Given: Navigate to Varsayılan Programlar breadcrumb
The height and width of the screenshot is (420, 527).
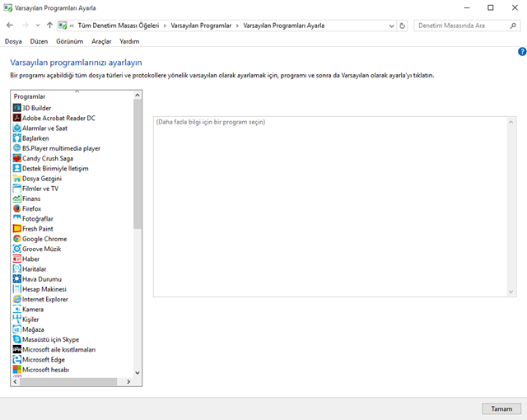Looking at the screenshot, I should 201,26.
